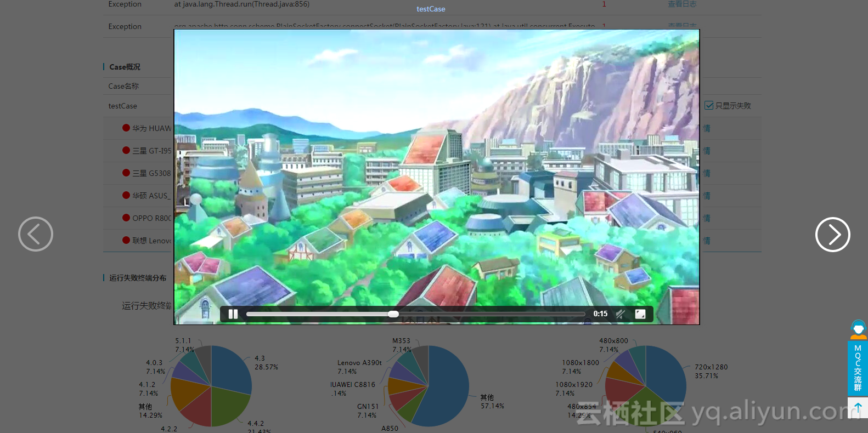The height and width of the screenshot is (433, 868).
Task: Click red status dot for 华为 HUAWEI
Action: tap(126, 128)
